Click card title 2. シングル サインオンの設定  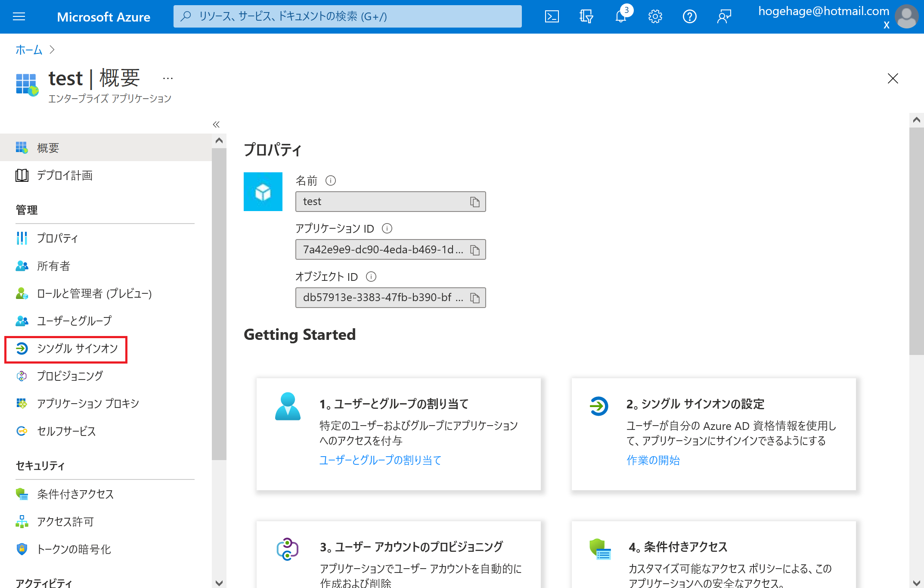[x=695, y=404]
